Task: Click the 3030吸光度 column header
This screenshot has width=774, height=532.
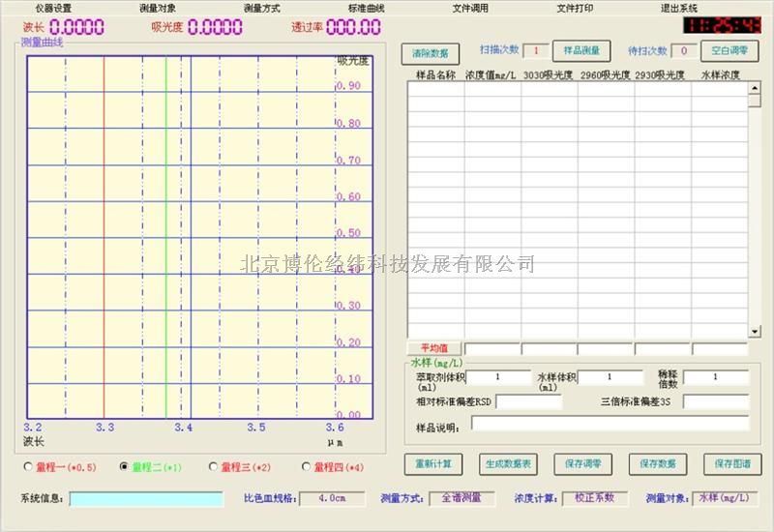Action: pyautogui.click(x=548, y=75)
